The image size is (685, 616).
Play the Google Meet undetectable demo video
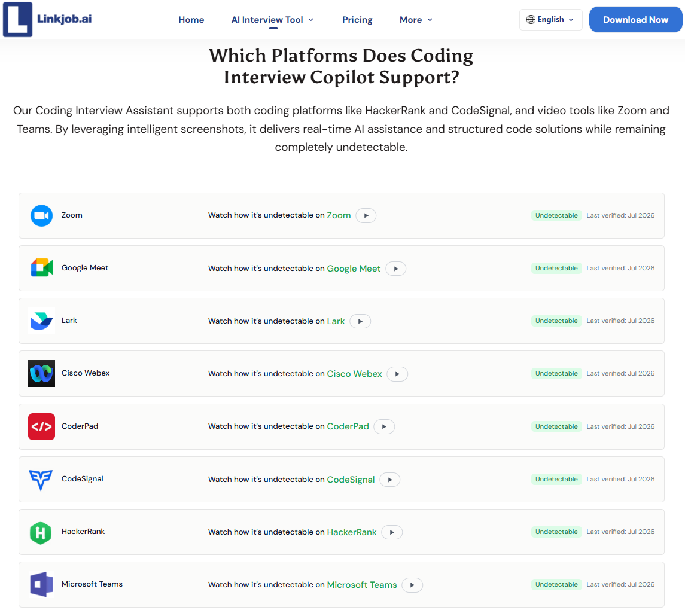[x=396, y=269]
